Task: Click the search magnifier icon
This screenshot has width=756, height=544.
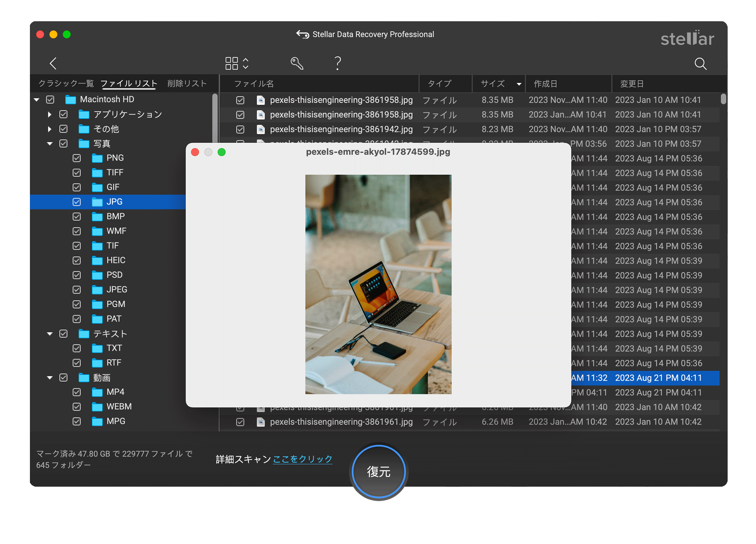Action: (700, 63)
